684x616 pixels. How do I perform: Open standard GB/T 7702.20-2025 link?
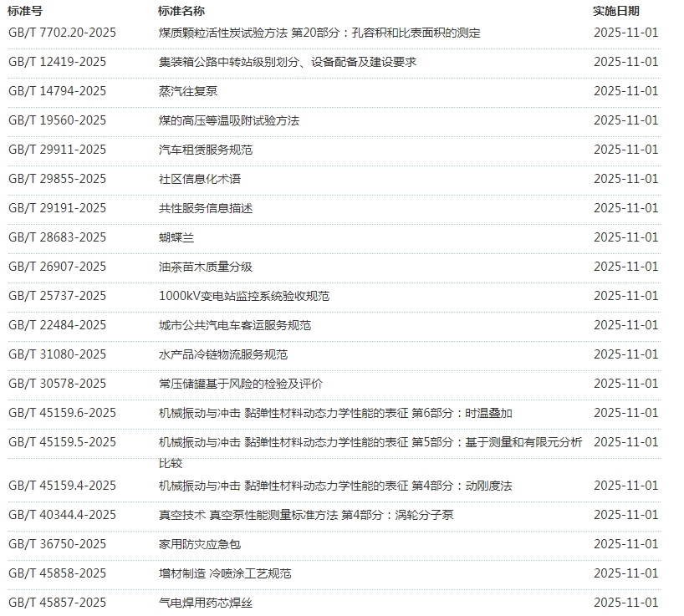coord(62,33)
